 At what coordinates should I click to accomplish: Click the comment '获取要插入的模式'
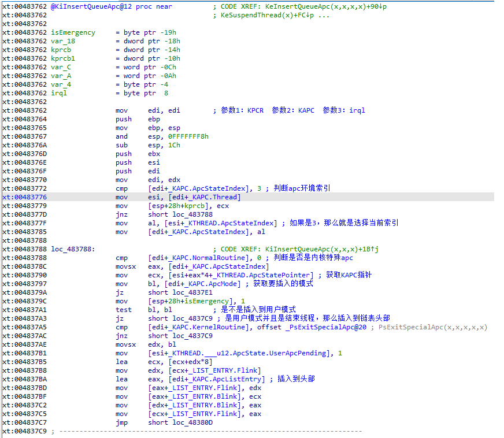283,284
